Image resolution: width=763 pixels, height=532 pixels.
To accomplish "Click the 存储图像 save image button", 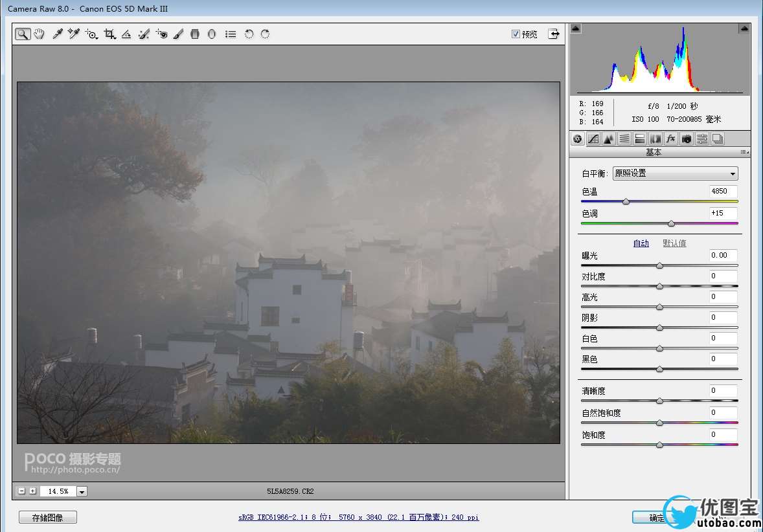I will point(48,517).
